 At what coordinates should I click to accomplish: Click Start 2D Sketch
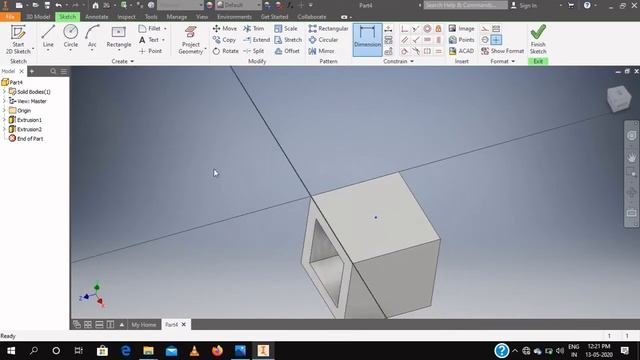18,39
